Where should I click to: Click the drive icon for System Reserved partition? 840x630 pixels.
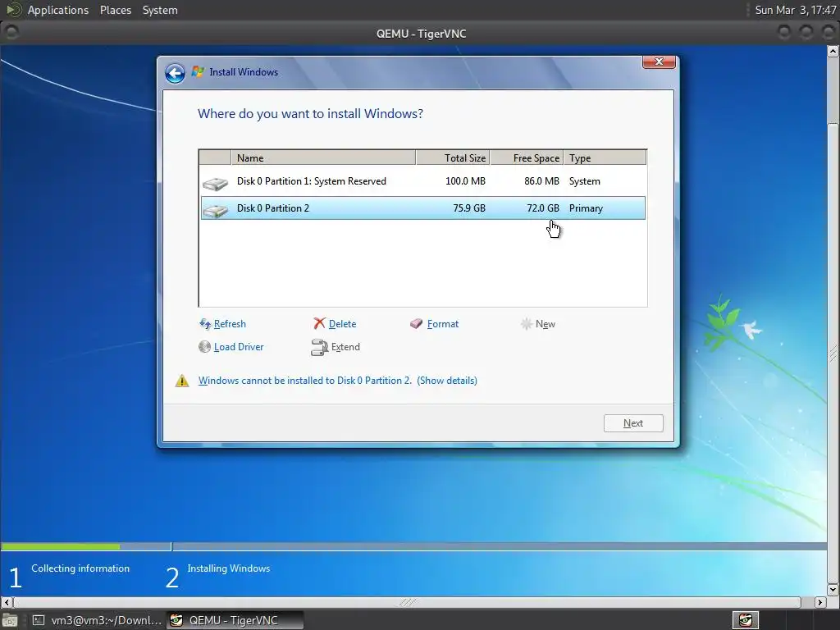(x=216, y=183)
